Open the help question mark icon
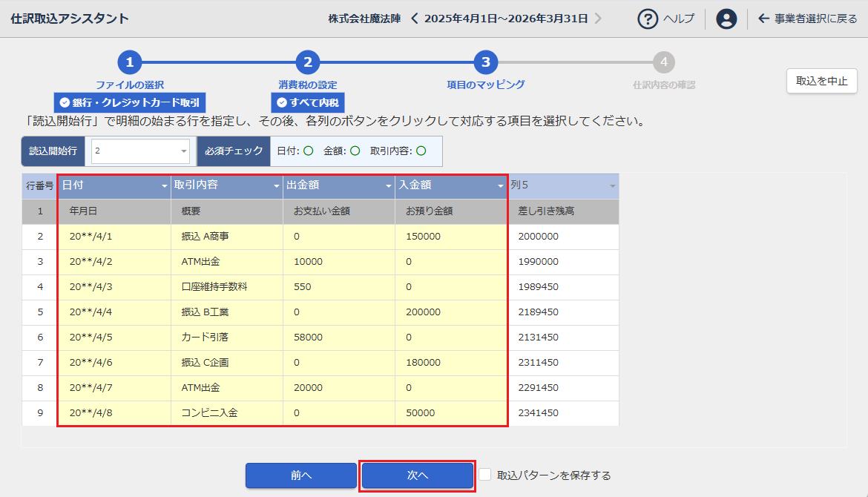 point(648,19)
